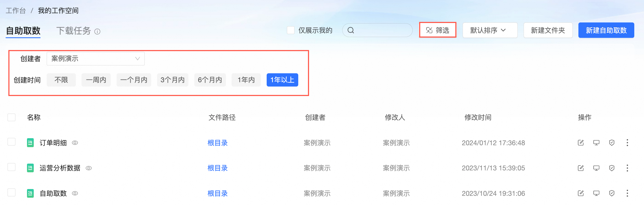
Task: Click the eye icon next to 自助取数 row
Action: tap(75, 193)
